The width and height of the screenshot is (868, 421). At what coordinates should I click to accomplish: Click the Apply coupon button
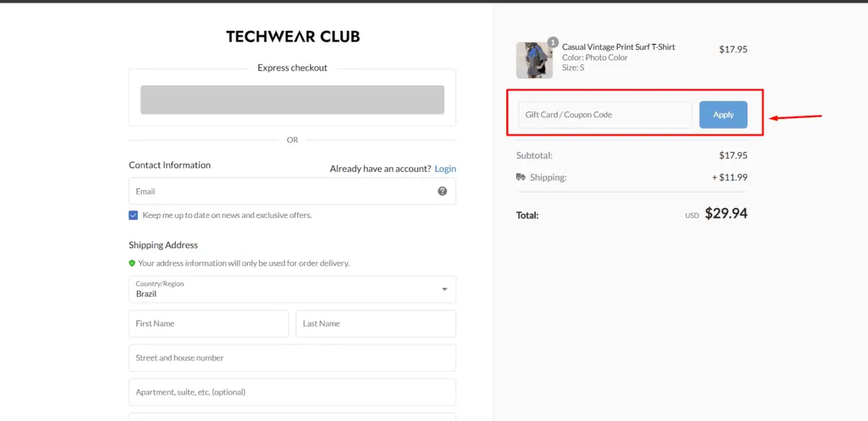[723, 114]
